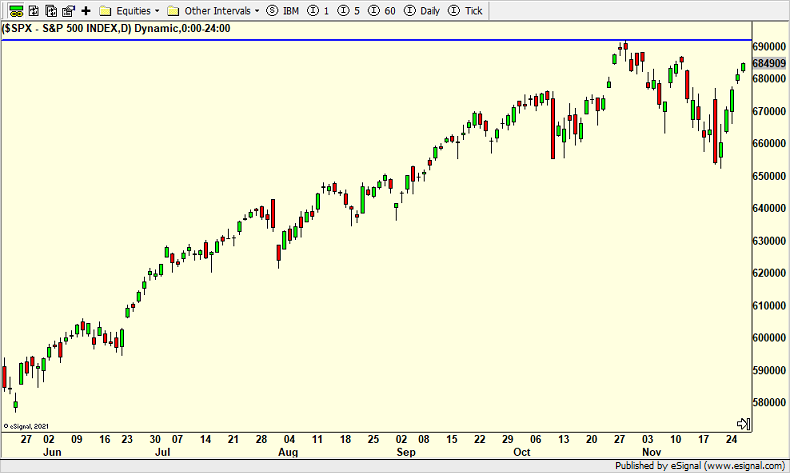The height and width of the screenshot is (473, 790).
Task: Click the Equities folder icon
Action: click(x=105, y=11)
